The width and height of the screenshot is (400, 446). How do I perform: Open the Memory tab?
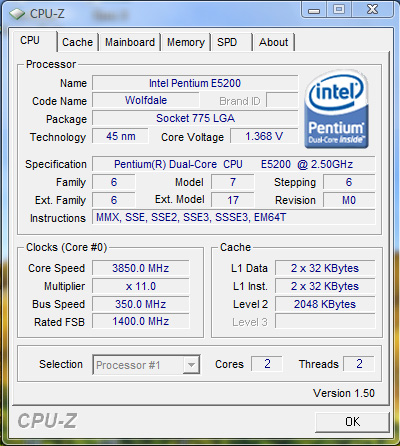pos(186,42)
